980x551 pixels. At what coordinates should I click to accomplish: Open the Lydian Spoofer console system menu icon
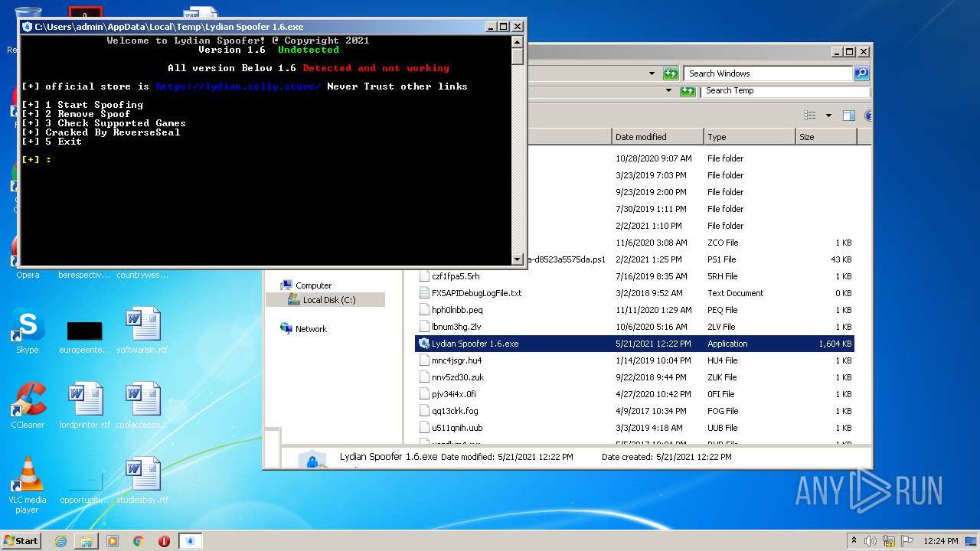tap(28, 27)
